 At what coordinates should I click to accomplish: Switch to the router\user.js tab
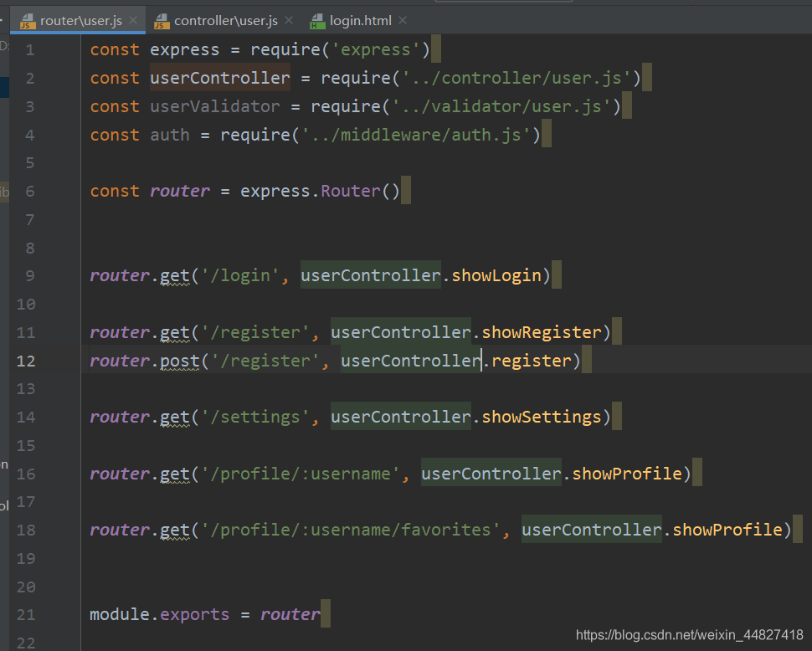(81, 21)
